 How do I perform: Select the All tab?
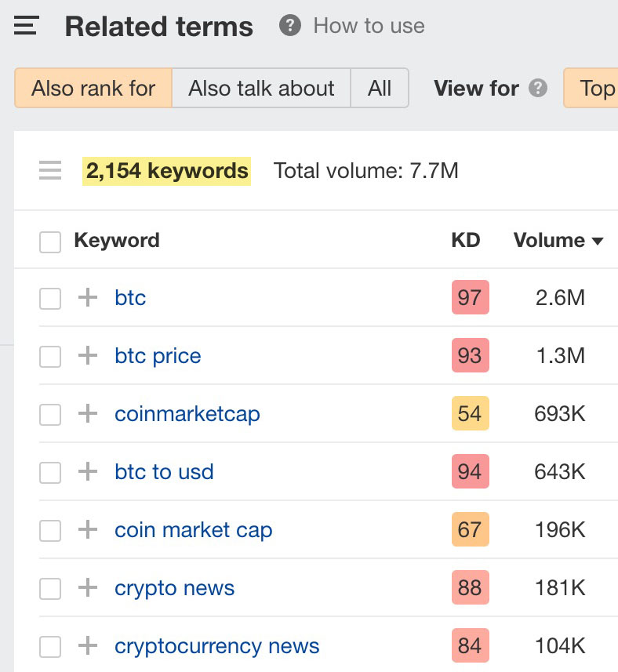click(x=380, y=88)
